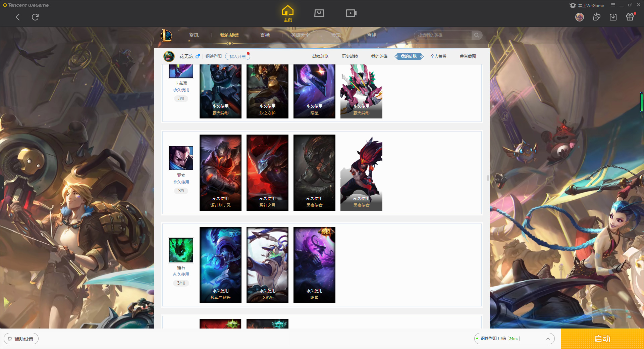The width and height of the screenshot is (644, 349).
Task: Open the 锤石 暗星 skin card
Action: pyautogui.click(x=314, y=265)
